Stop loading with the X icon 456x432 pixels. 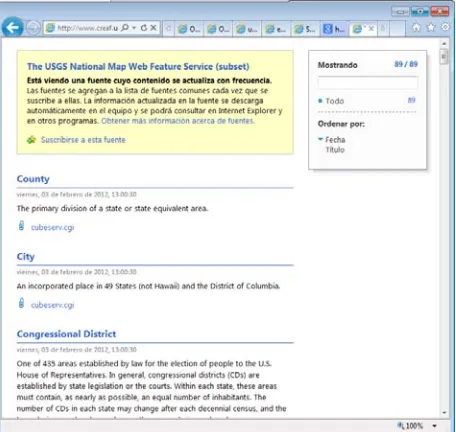pos(153,28)
